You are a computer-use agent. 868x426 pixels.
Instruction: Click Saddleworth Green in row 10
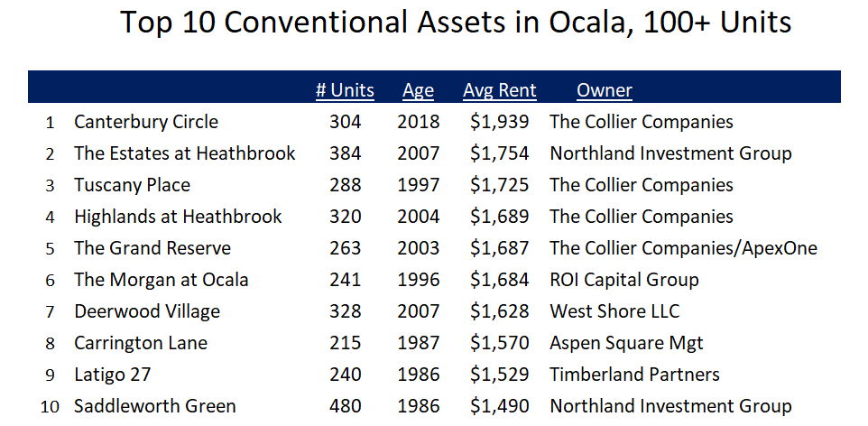pyautogui.click(x=155, y=406)
